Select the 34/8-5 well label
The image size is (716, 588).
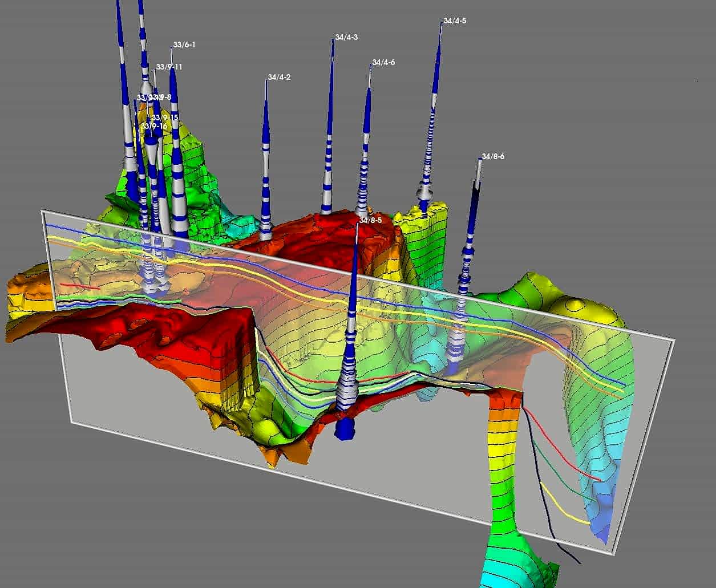click(x=370, y=220)
